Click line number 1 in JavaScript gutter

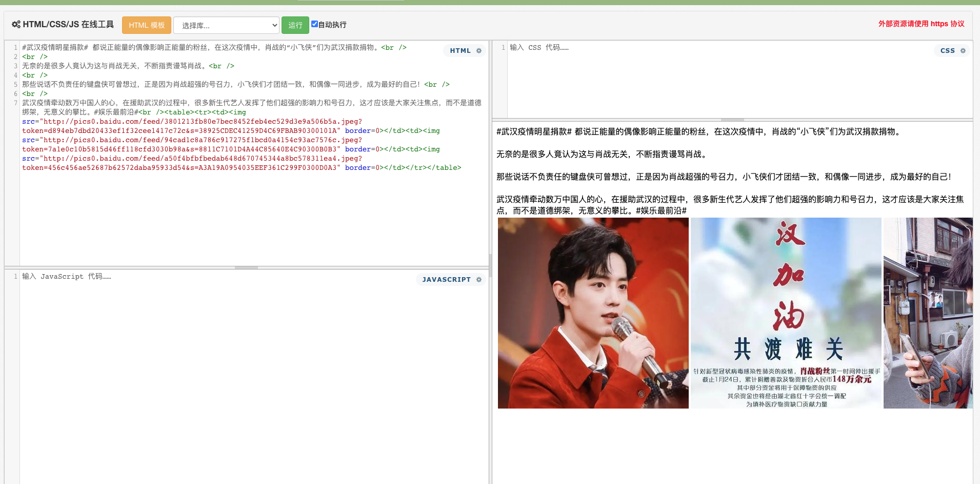[16, 276]
